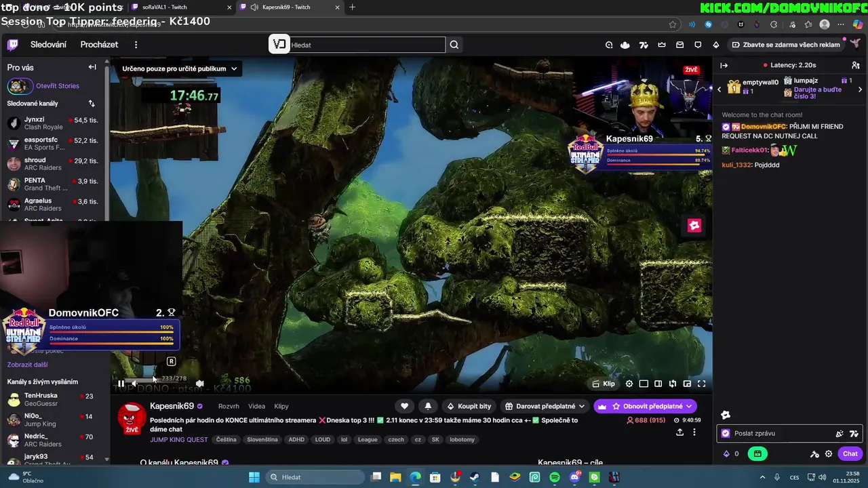This screenshot has width=868, height=488.
Task: Open the green channel points chest button
Action: 757,454
